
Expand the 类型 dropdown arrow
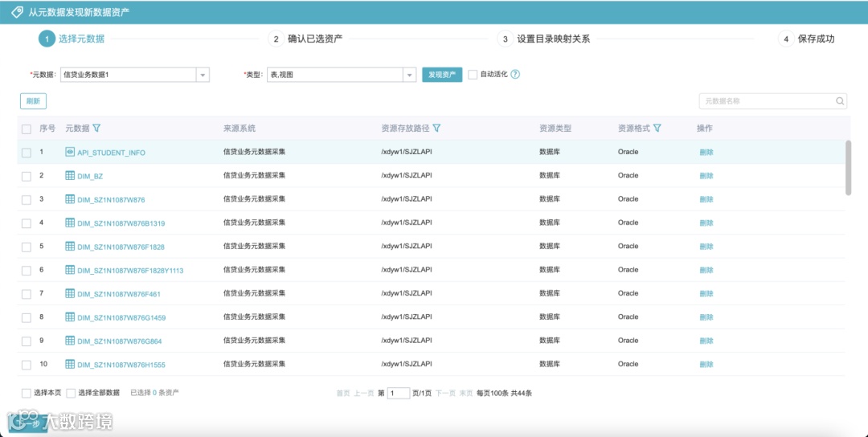click(409, 75)
